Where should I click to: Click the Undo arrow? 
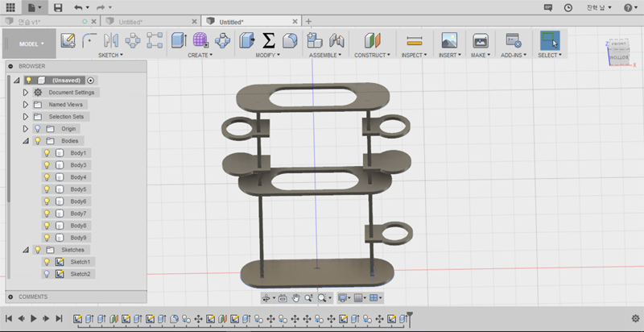[78, 7]
